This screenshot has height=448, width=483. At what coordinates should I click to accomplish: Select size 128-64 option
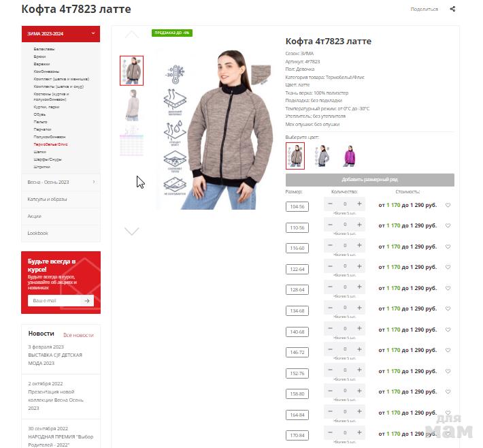point(297,290)
